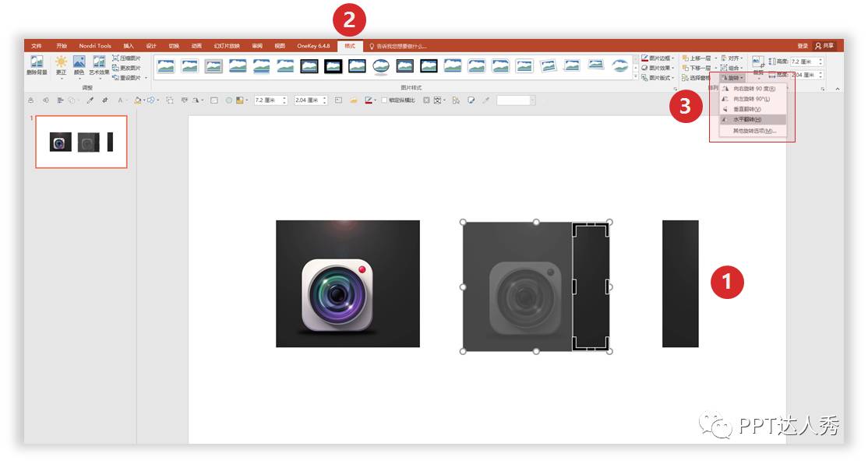Open the 对齐 align dropdown
Viewport: 868px width, 464px height.
tap(732, 58)
